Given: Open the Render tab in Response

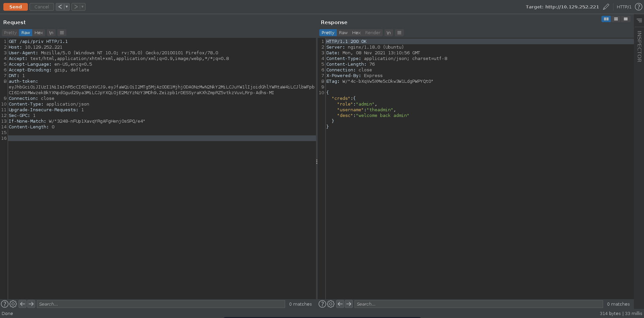Looking at the screenshot, I should (x=373, y=33).
